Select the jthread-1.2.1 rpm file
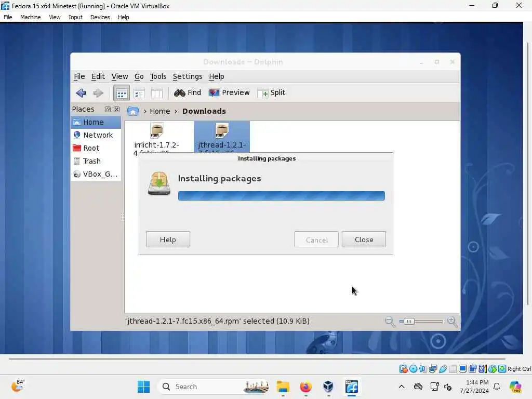This screenshot has height=399, width=532. [x=221, y=137]
